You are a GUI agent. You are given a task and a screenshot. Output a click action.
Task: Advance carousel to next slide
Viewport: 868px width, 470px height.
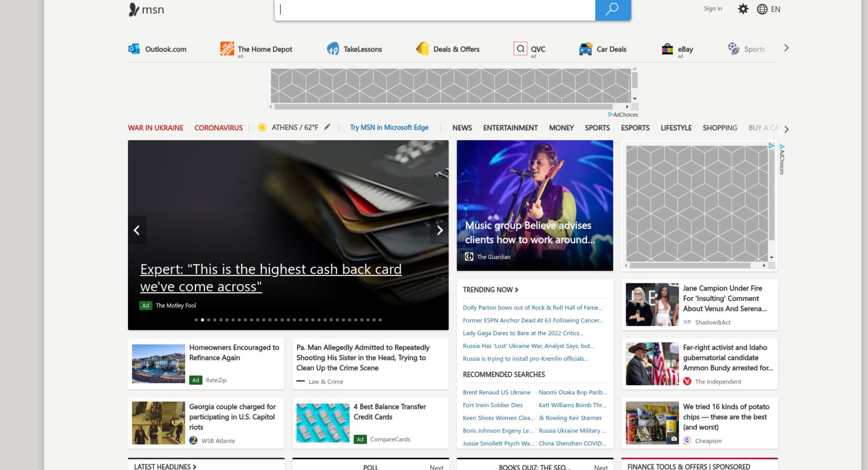click(439, 230)
